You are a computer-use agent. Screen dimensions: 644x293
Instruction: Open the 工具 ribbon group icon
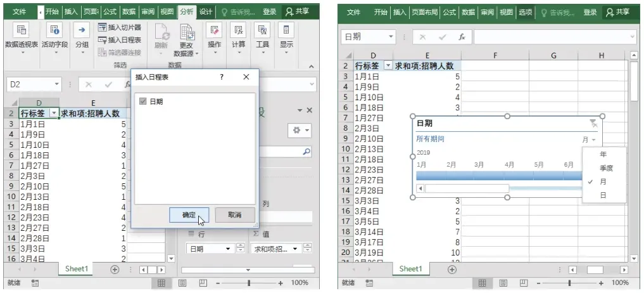pos(262,30)
